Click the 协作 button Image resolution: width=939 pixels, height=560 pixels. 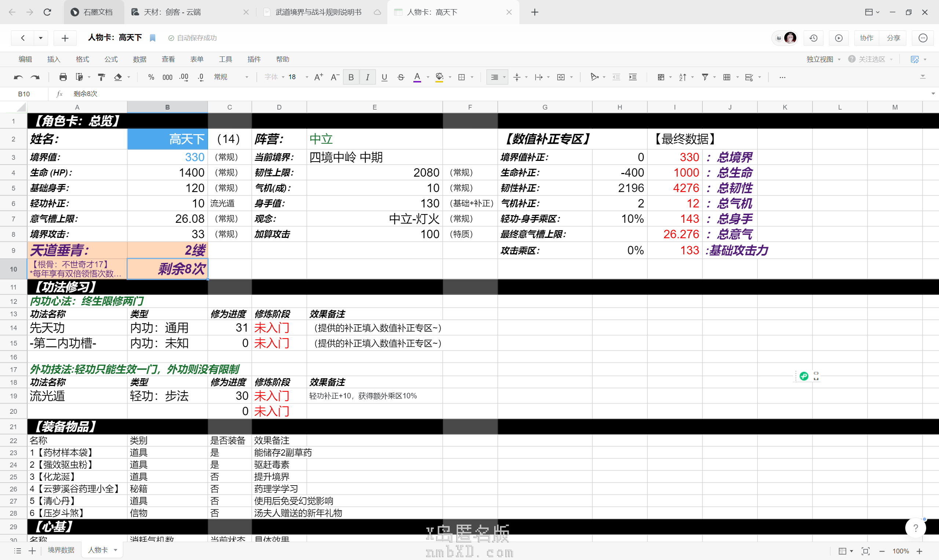(866, 38)
